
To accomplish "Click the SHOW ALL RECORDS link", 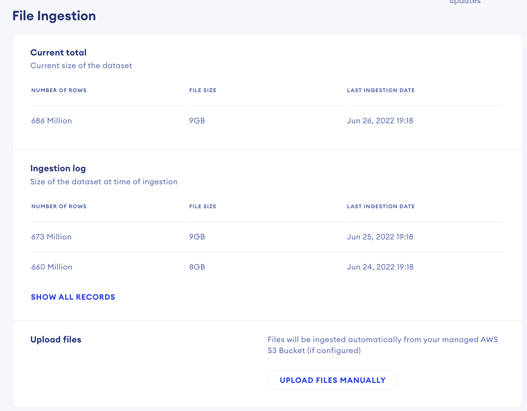I will (73, 297).
